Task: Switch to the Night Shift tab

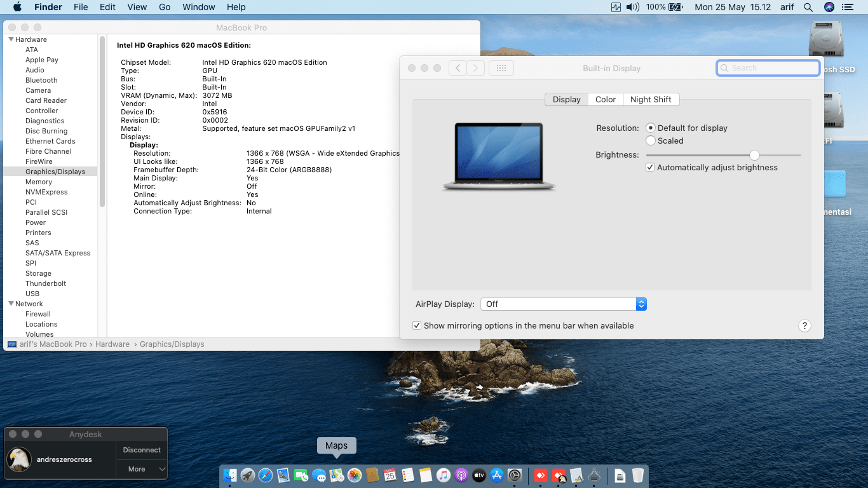Action: 651,99
